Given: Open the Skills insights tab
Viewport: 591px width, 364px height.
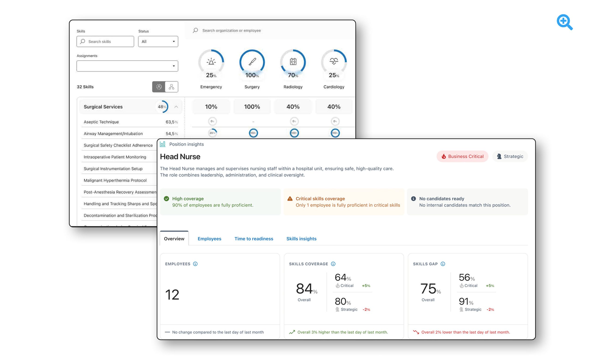Looking at the screenshot, I should (x=302, y=239).
